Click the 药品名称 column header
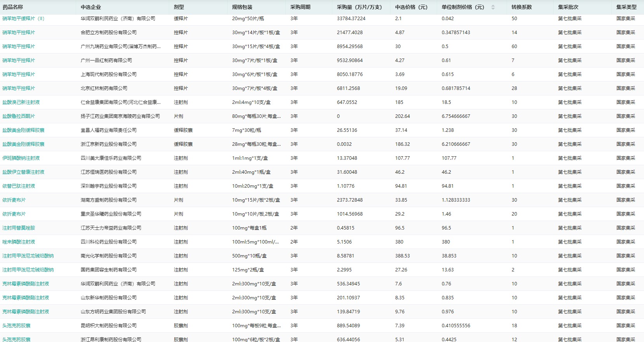The height and width of the screenshot is (342, 644). 13,7
